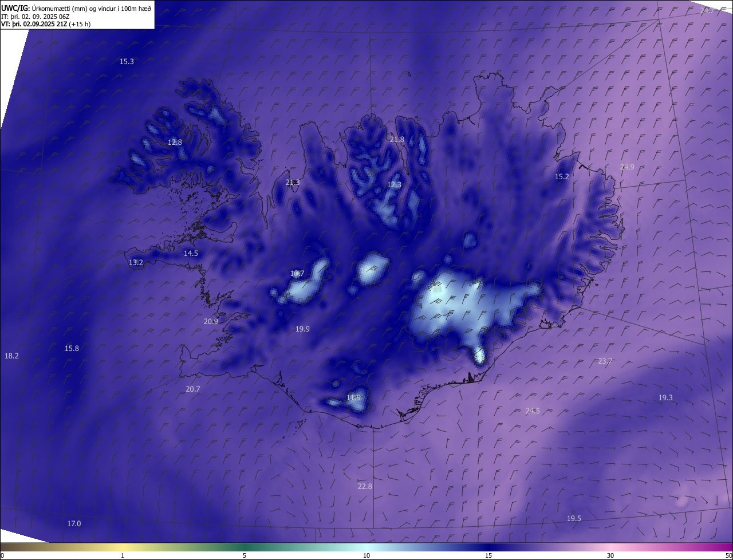Click the 15.3 value label
The width and height of the screenshot is (733, 560).
pos(127,61)
